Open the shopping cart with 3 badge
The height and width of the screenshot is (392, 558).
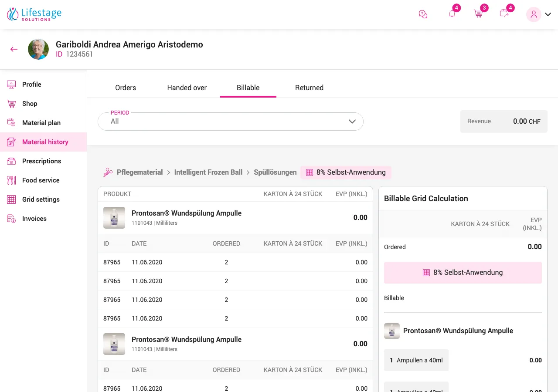pyautogui.click(x=478, y=14)
